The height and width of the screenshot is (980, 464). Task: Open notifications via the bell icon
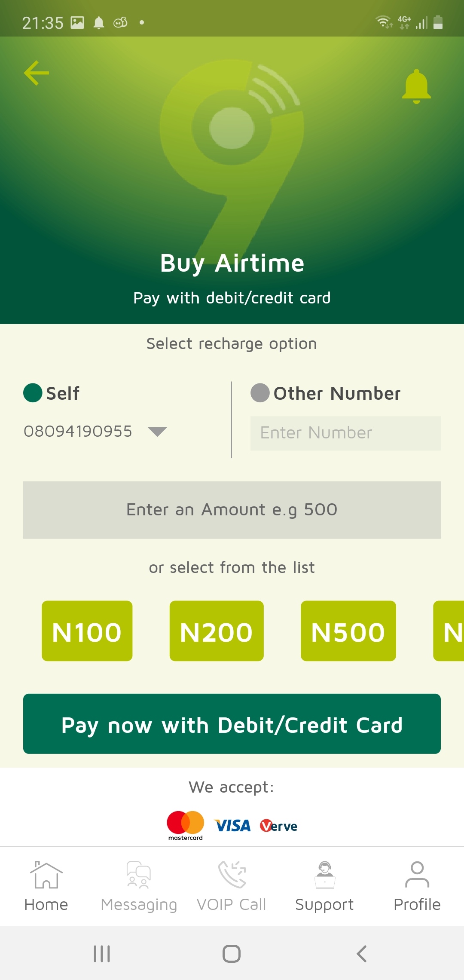(x=416, y=86)
